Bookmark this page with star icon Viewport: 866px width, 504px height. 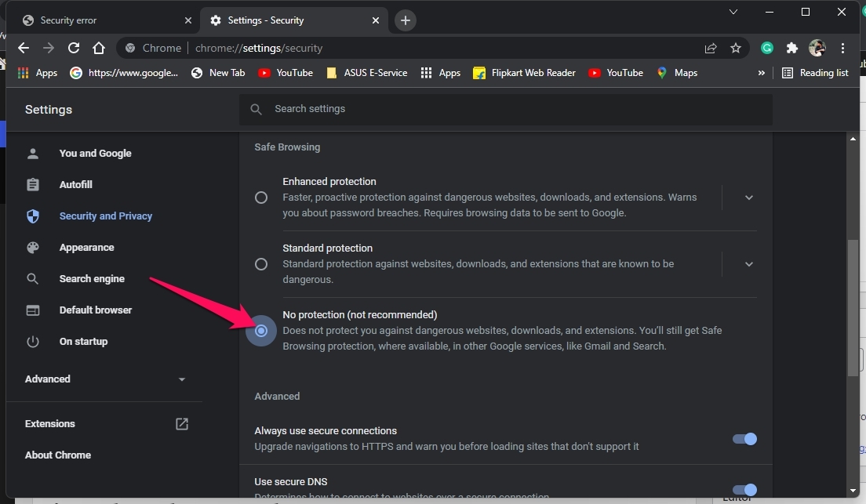(x=735, y=48)
